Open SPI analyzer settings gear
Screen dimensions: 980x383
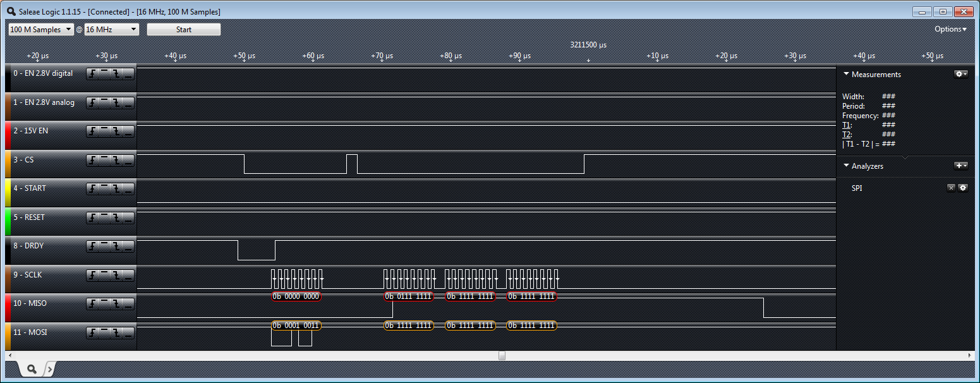click(x=963, y=188)
